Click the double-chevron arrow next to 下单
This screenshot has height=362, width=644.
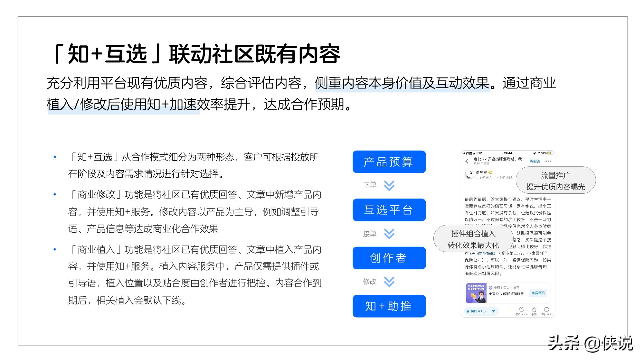[x=389, y=185]
